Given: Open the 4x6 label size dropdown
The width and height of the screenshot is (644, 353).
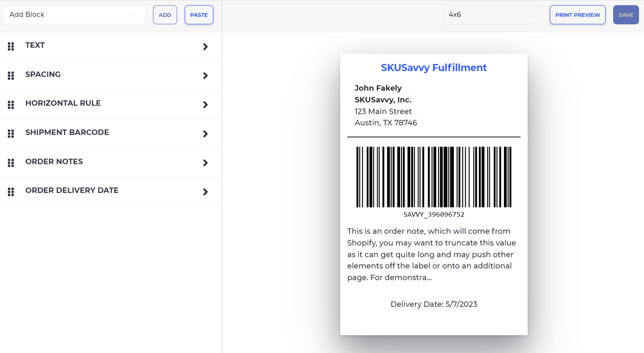Looking at the screenshot, I should [x=492, y=15].
